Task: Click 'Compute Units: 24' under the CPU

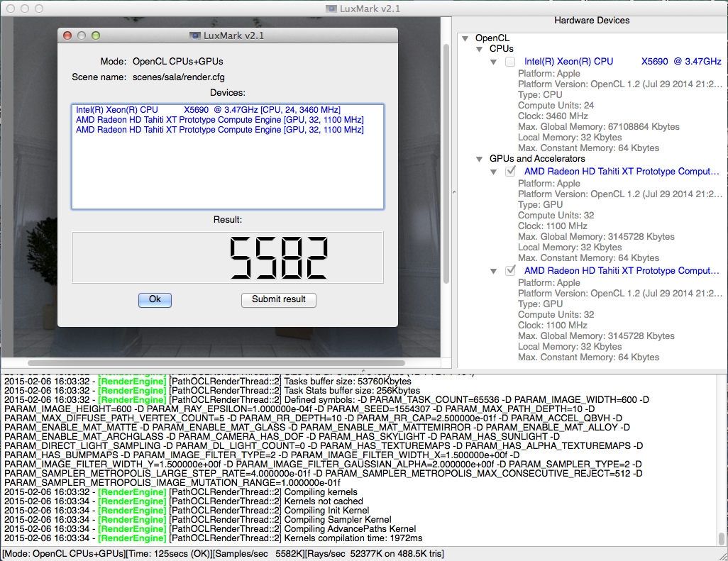Action: 556,106
